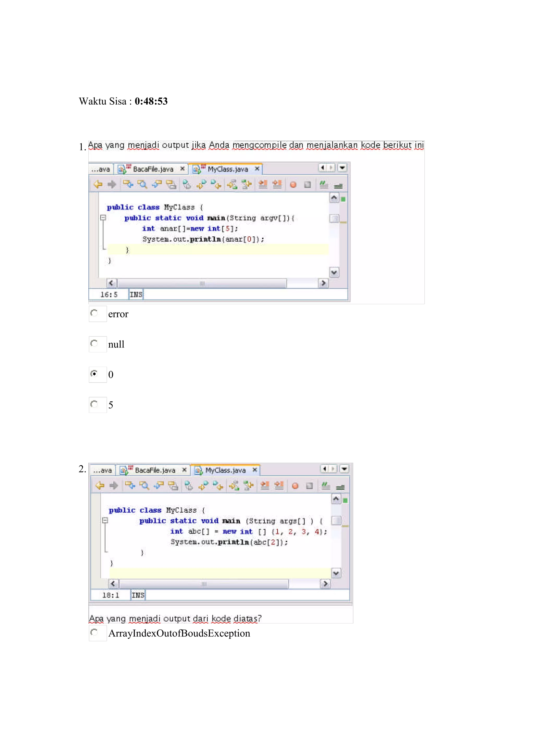
Task: Click the code line "System.out.println(anar[0]);"
Action: coord(203,239)
